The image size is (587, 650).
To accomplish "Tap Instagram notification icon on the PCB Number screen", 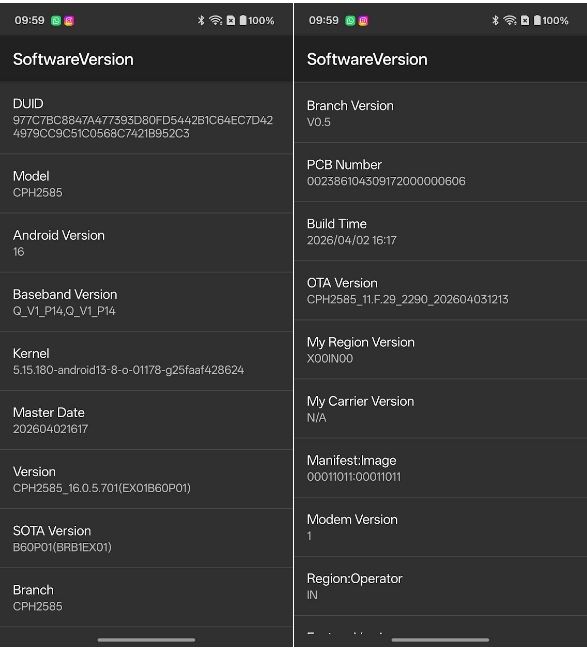I will pyautogui.click(x=363, y=21).
